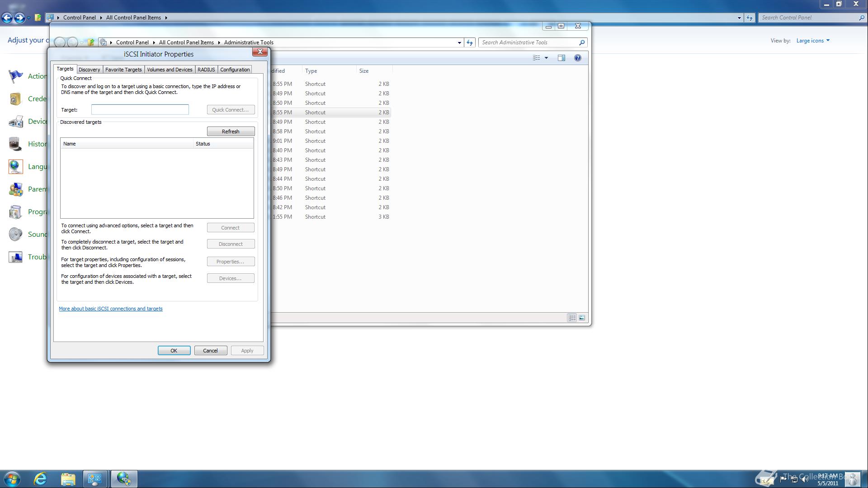This screenshot has height=488, width=868.
Task: Open Parental Controls icon
Action: 15,189
